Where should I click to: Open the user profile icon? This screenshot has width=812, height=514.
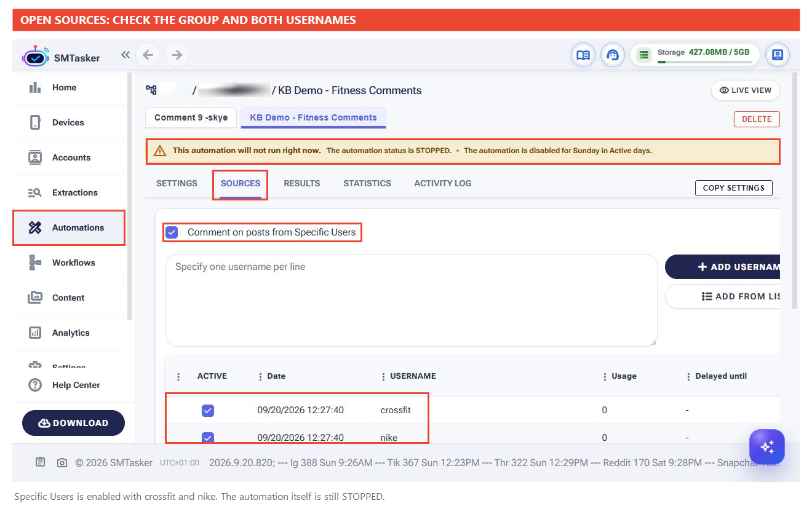(778, 55)
